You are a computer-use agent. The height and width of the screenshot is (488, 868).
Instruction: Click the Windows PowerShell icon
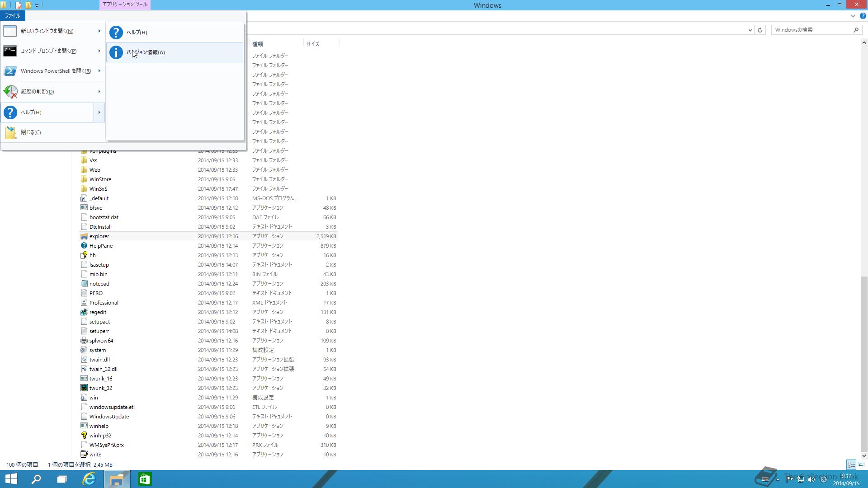[x=10, y=71]
